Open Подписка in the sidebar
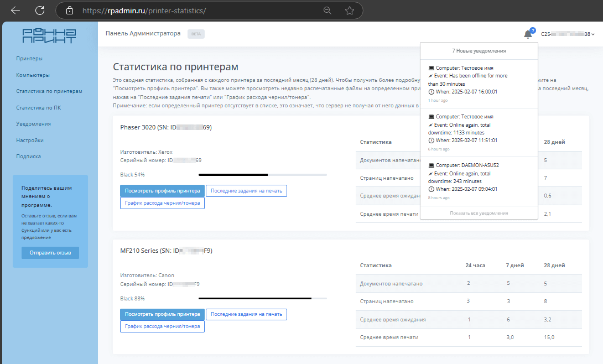 click(29, 157)
